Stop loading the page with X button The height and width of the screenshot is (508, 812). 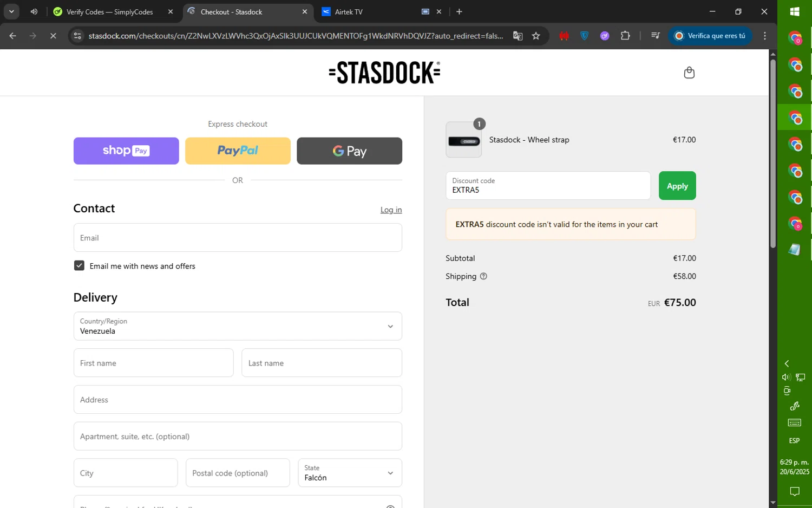(53, 36)
